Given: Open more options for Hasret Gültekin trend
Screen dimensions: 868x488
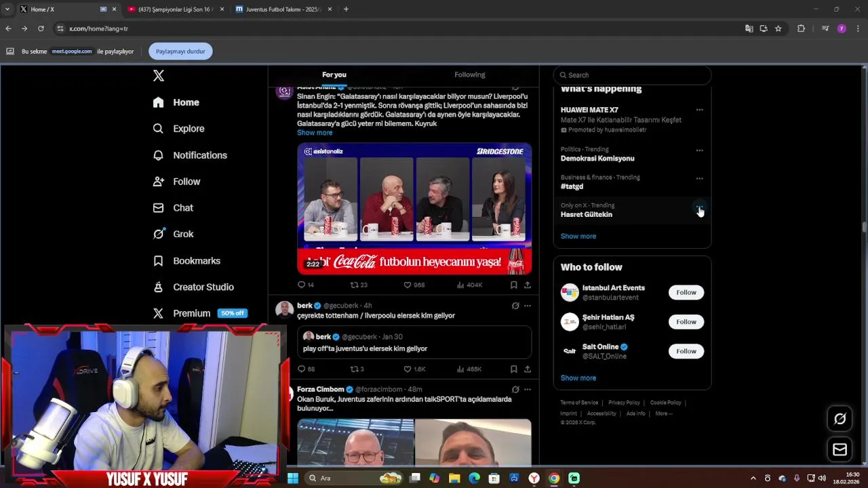Looking at the screenshot, I should [699, 207].
